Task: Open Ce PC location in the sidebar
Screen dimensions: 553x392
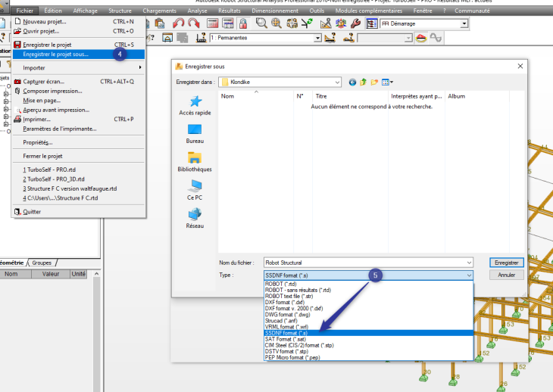Action: [x=195, y=189]
